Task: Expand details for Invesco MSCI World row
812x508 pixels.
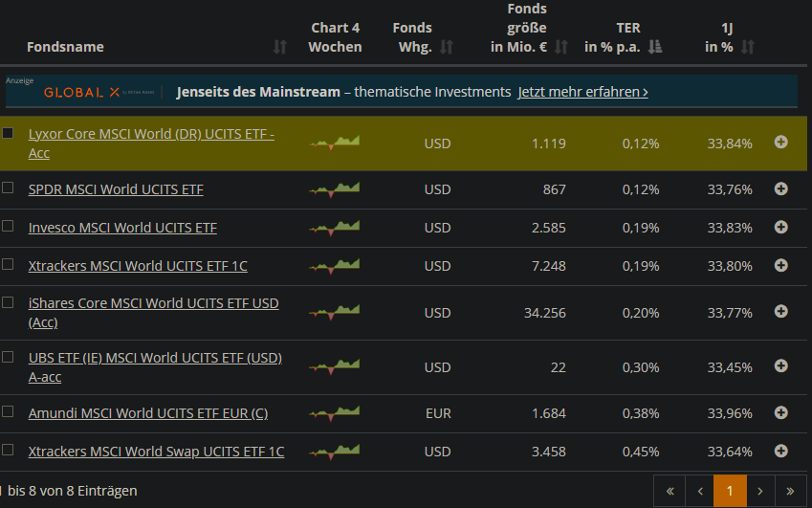Action: pyautogui.click(x=781, y=228)
